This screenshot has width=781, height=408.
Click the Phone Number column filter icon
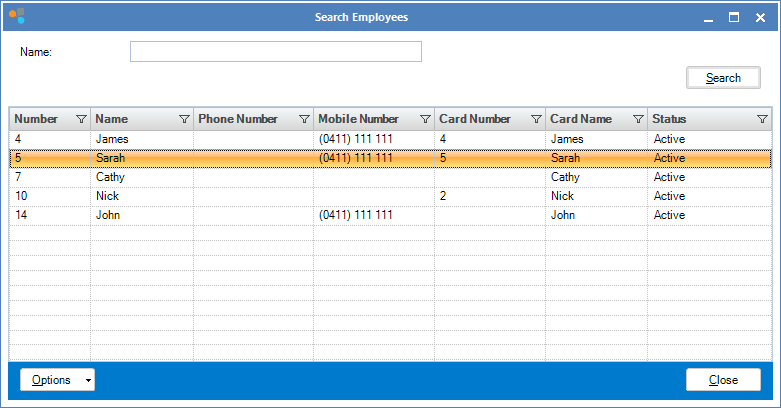pos(304,119)
